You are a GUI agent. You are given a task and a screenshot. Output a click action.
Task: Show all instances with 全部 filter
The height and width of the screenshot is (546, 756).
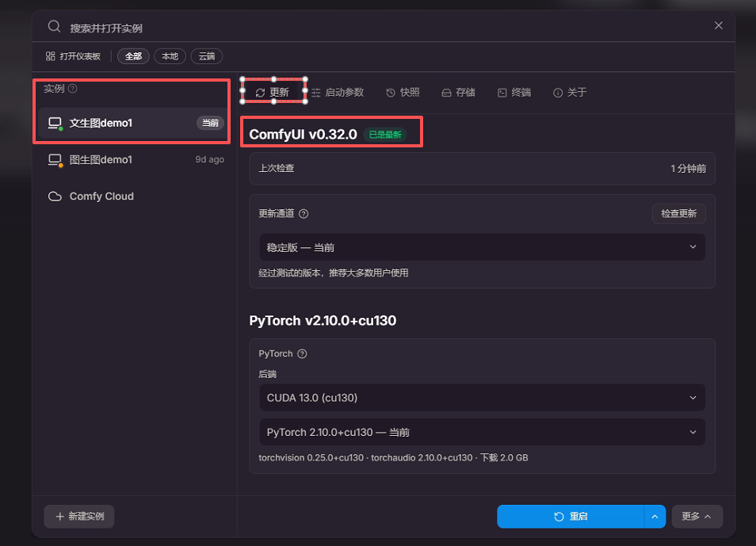tap(134, 56)
